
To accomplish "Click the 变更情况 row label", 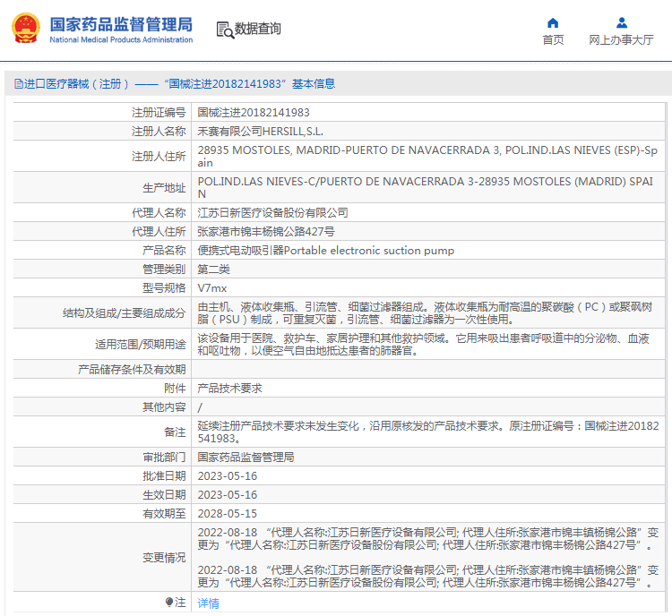I will coord(164,557).
